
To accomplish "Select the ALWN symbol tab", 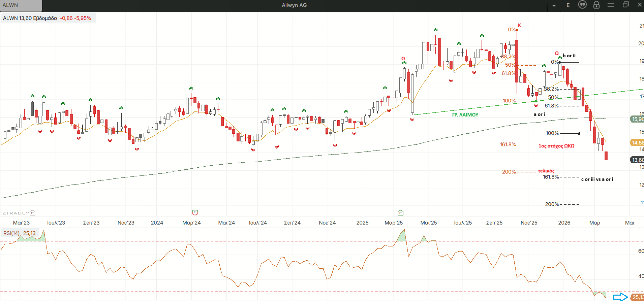I will click(21, 5).
